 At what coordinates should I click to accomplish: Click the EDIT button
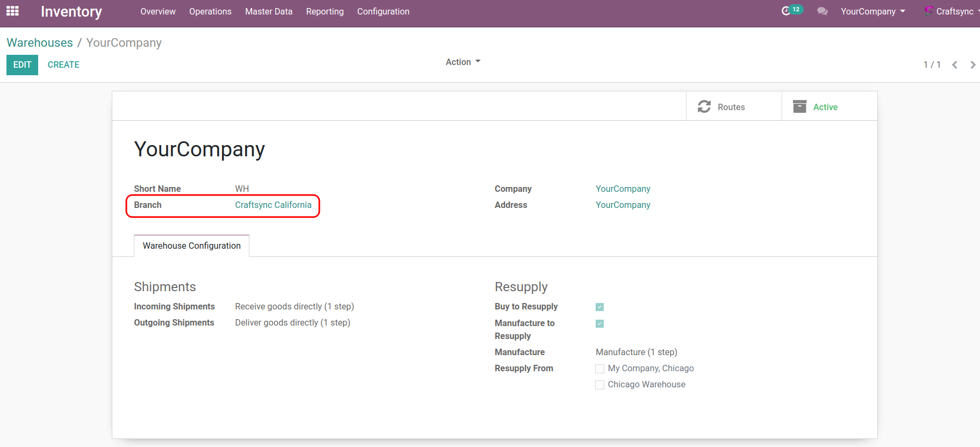click(x=22, y=64)
